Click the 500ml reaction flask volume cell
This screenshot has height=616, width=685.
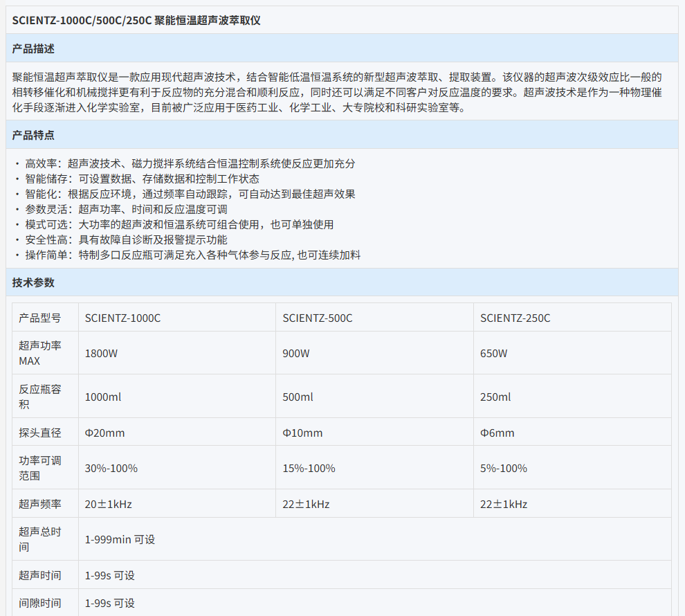click(298, 397)
